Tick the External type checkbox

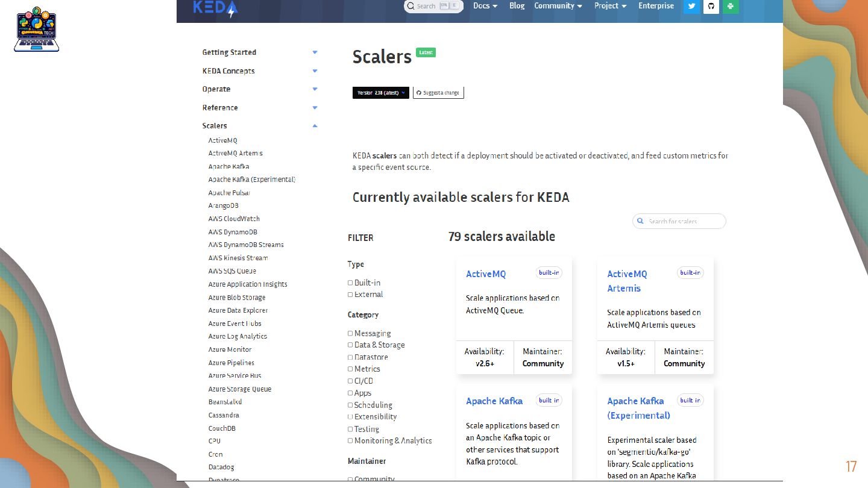[x=350, y=295]
